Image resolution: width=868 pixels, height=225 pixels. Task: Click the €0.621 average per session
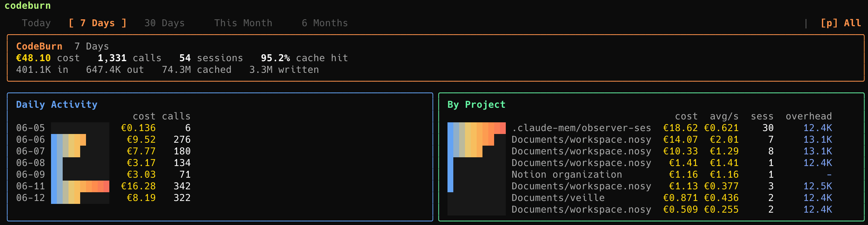point(721,128)
